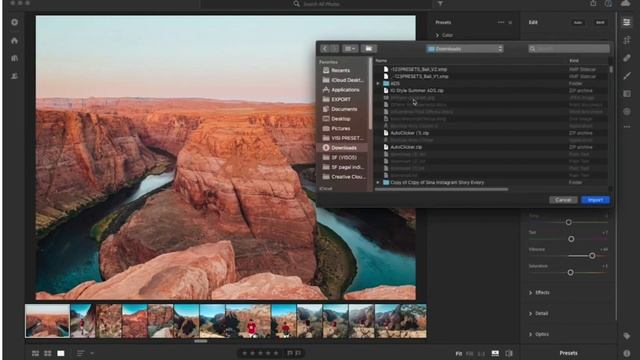Open the cloud sync status icon

click(626, 3)
